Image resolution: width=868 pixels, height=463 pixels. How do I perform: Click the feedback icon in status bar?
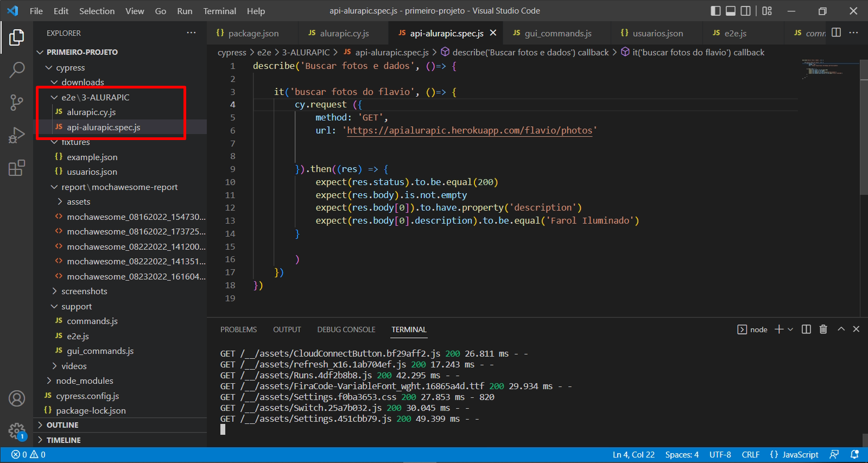tap(834, 455)
